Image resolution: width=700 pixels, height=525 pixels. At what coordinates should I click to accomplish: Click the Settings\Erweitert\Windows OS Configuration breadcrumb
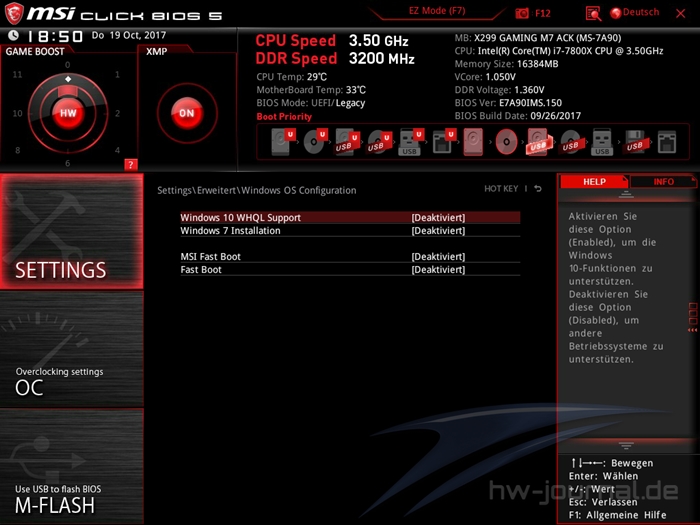tap(257, 191)
